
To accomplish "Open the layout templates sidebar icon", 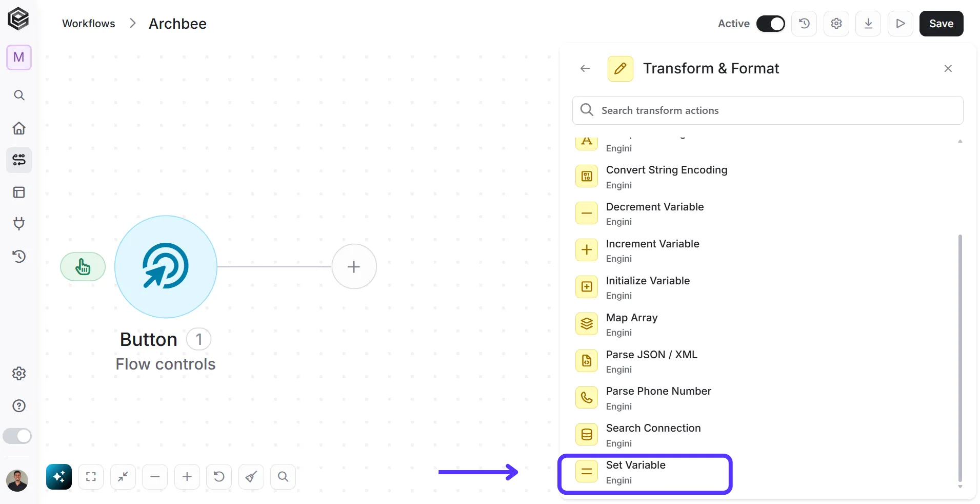I will tap(19, 192).
